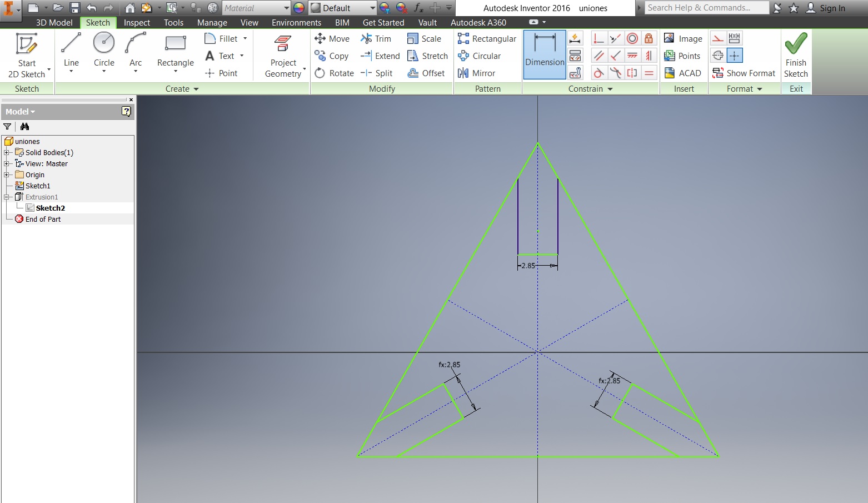Apply the Tangent constraint tool
This screenshot has width=868, height=503.
(x=598, y=73)
